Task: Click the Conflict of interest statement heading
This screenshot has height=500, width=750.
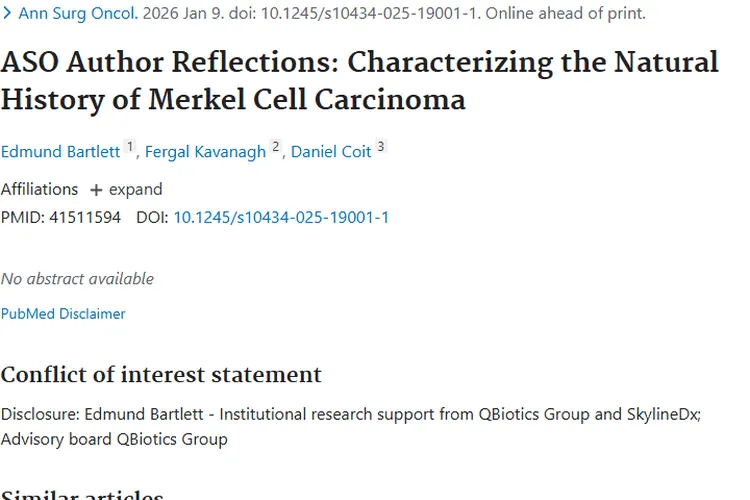Action: pos(161,375)
